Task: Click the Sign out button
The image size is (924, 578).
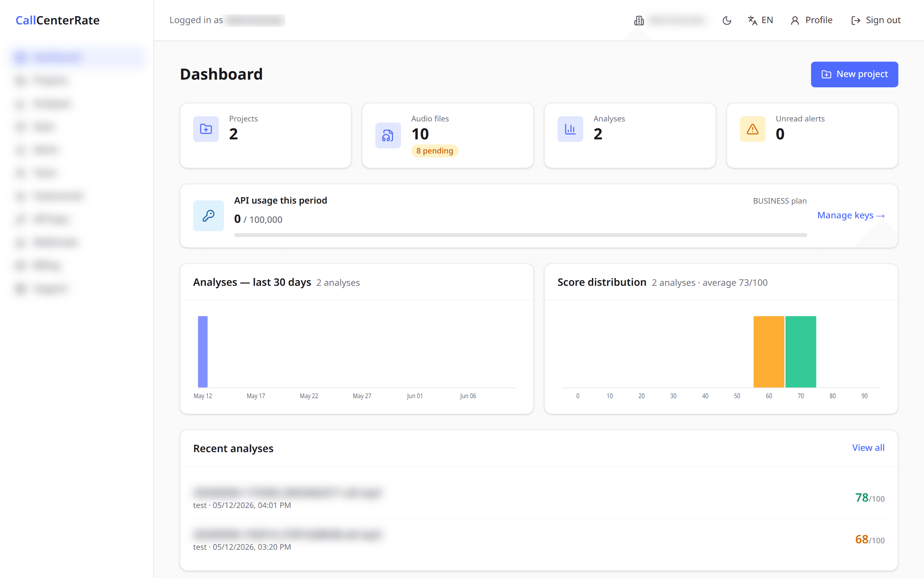Action: click(x=876, y=20)
